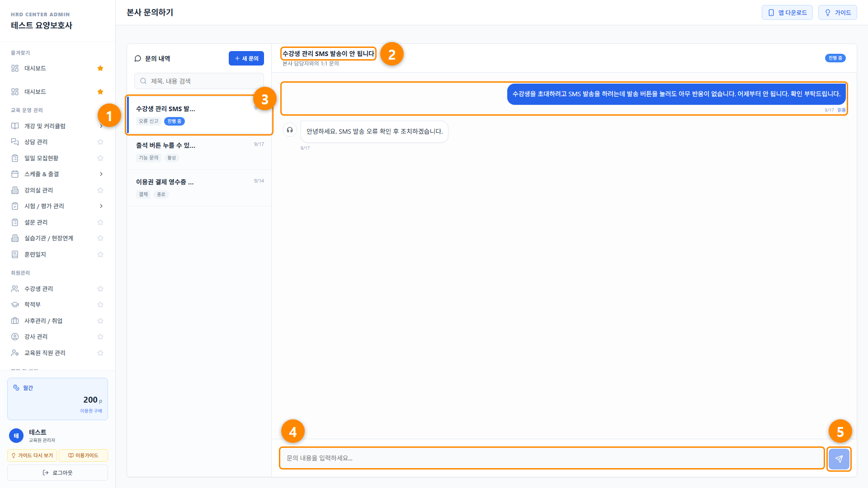Click the 강사 관리 person circle icon

pos(15,337)
